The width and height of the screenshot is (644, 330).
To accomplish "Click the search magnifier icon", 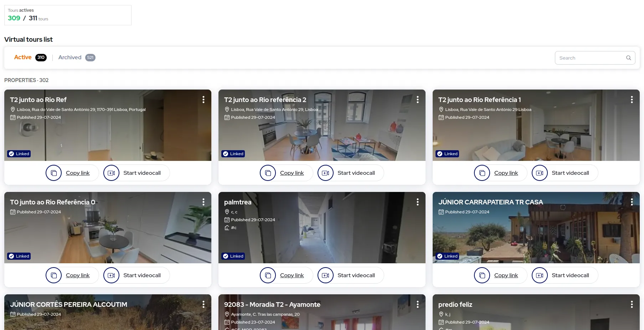I will [629, 57].
